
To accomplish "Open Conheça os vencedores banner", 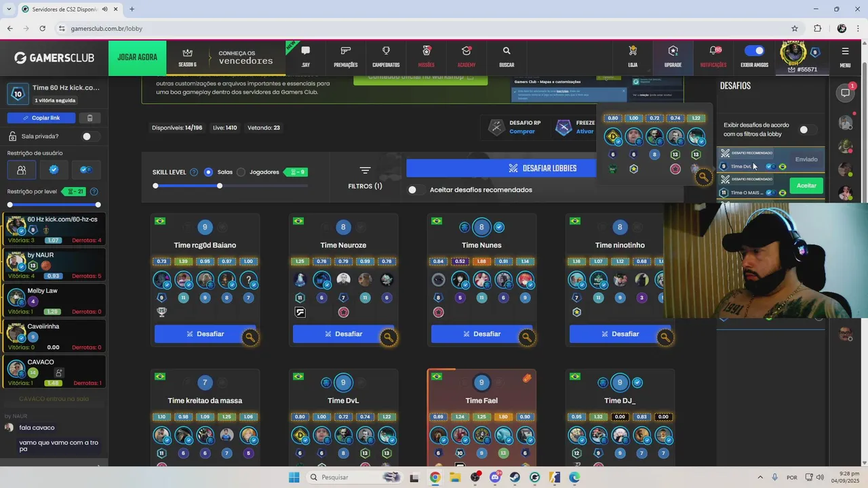I will point(245,58).
